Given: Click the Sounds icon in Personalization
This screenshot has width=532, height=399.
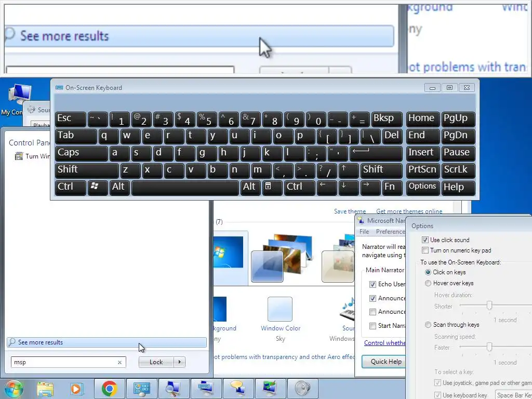Looking at the screenshot, I should pos(348,309).
